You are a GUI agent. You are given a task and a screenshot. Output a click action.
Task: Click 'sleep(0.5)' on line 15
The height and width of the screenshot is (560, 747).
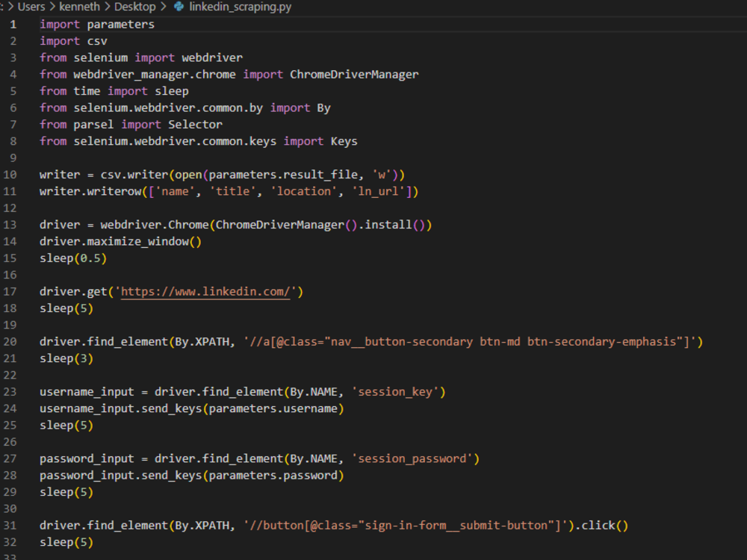click(x=73, y=258)
